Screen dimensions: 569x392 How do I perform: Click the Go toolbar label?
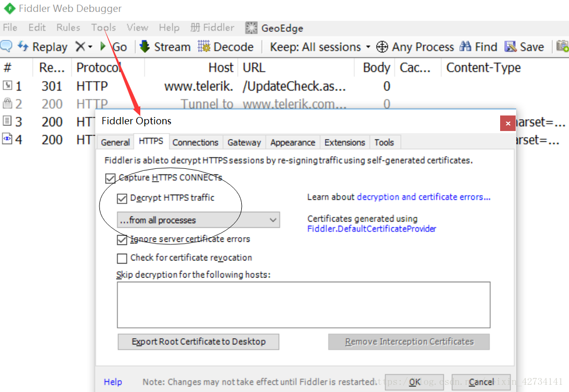tap(120, 47)
